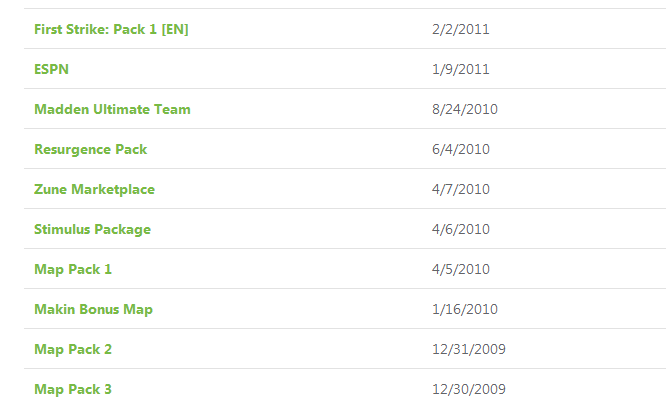Click the 1/9/2011 date in ESPN row
Screen dimensions: 666x417
(x=460, y=69)
